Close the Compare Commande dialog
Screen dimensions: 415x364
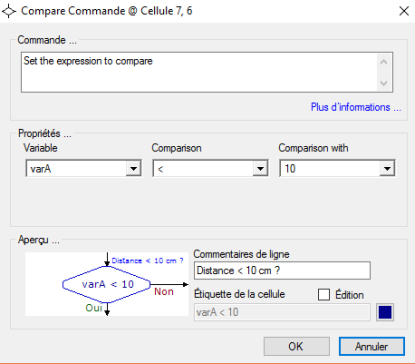click(x=404, y=11)
